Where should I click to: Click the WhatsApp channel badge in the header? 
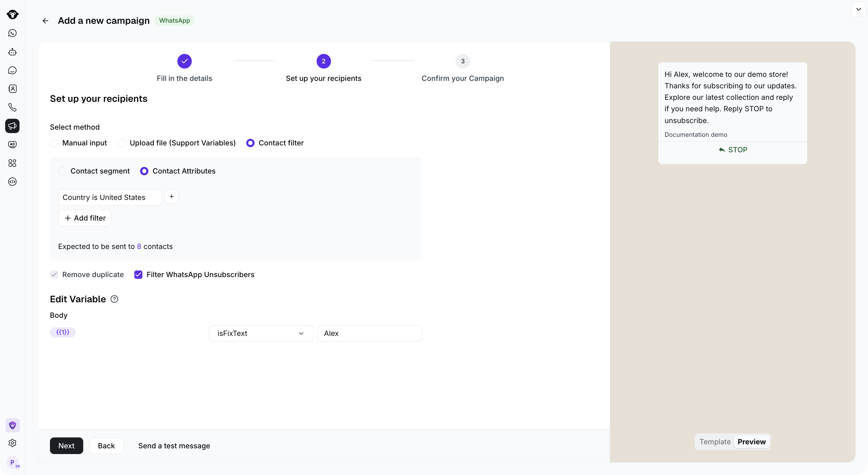click(x=175, y=21)
